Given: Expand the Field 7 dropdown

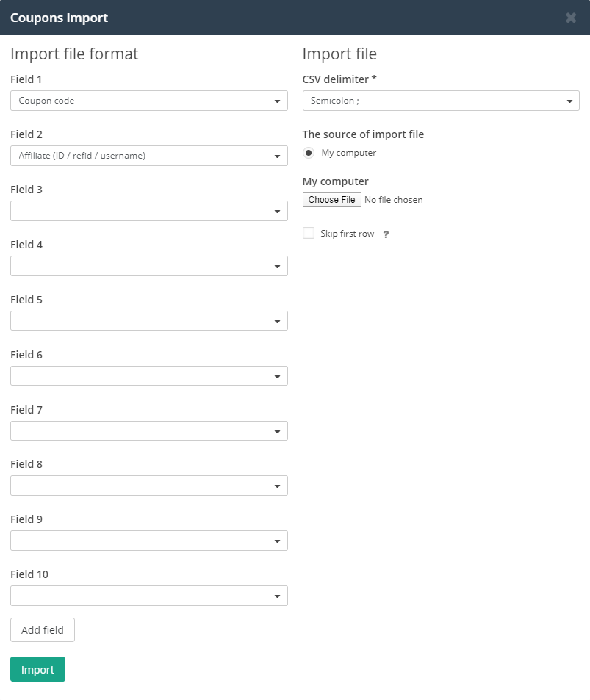Looking at the screenshot, I should [x=149, y=431].
